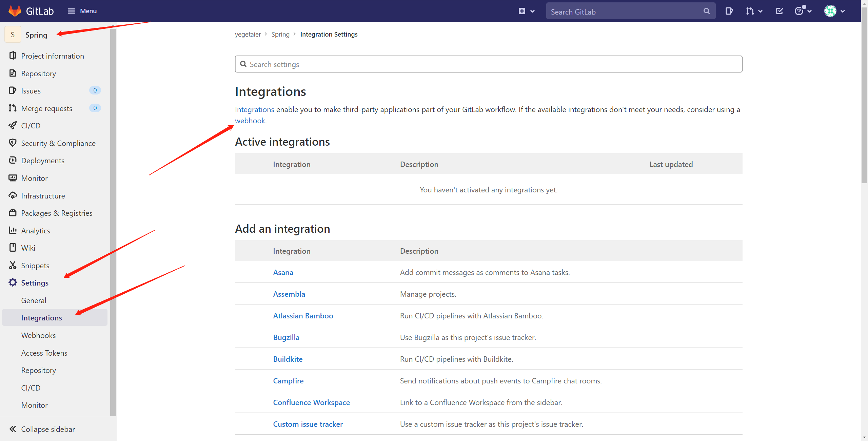Click the Snippets scissors icon

pos(13,265)
